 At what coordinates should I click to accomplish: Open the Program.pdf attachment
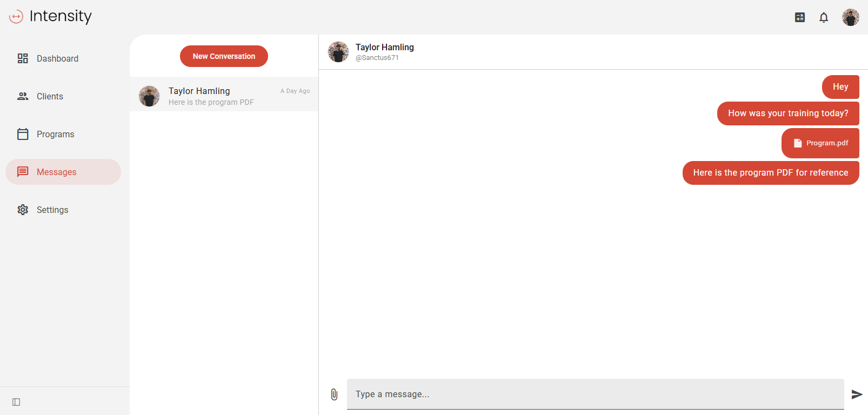click(820, 143)
